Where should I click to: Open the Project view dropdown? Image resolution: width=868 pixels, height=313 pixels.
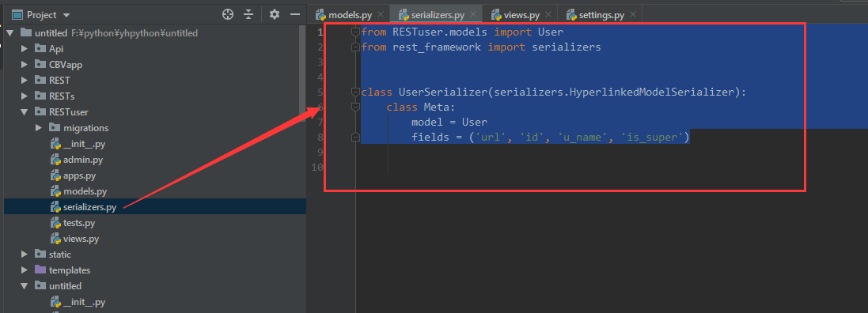click(66, 15)
